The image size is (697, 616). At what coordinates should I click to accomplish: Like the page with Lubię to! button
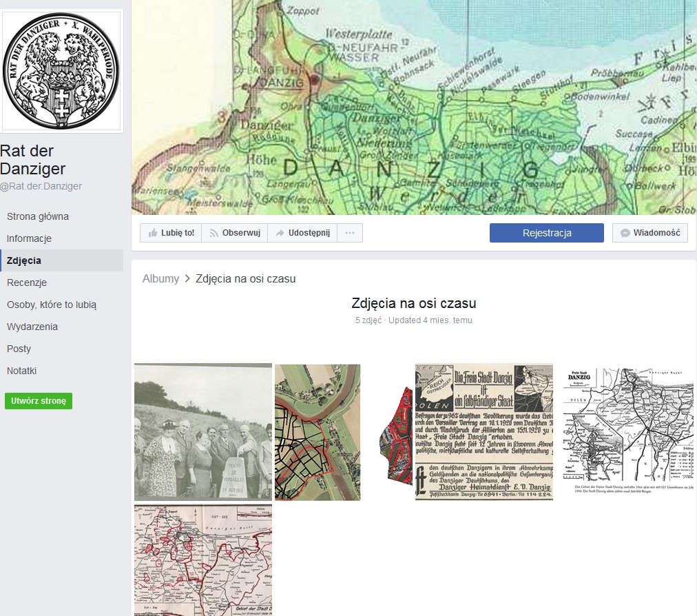point(171,233)
